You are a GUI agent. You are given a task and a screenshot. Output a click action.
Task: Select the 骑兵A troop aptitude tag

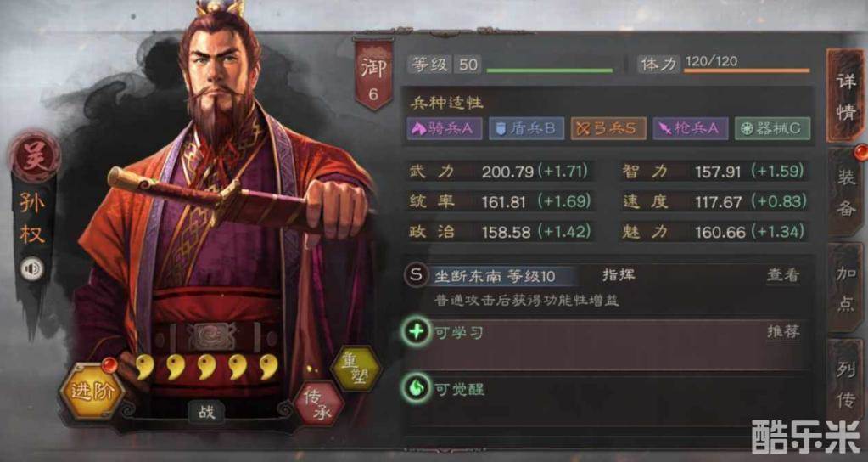tap(445, 128)
